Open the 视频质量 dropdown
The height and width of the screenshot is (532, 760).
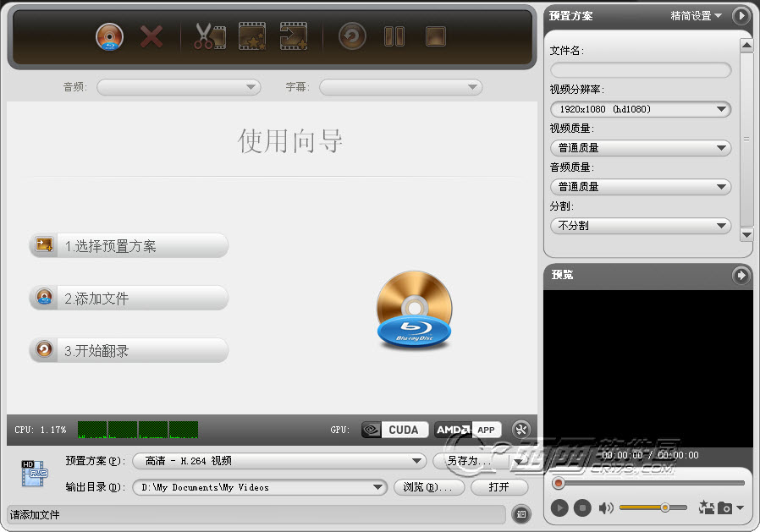[x=641, y=148]
